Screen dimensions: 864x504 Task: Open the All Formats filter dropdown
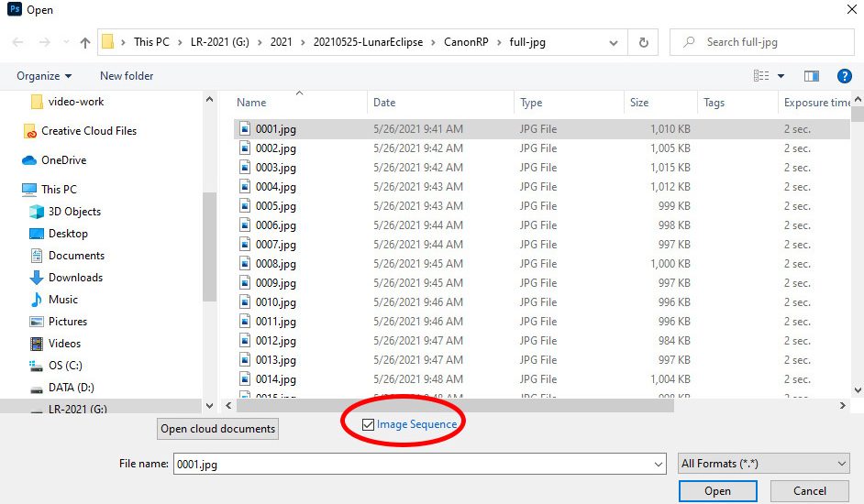click(764, 464)
